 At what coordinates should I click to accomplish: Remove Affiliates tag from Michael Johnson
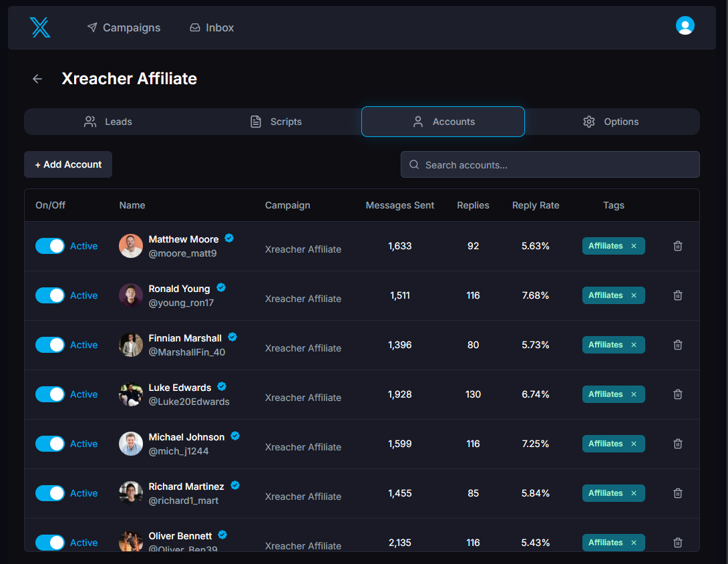pos(634,444)
